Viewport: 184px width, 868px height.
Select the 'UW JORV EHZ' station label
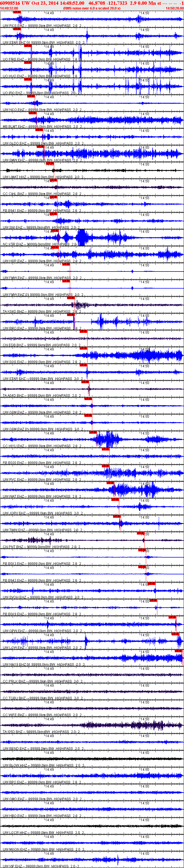[x=15, y=514]
